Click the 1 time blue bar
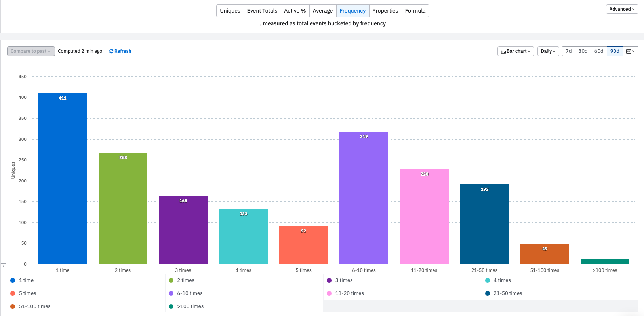The width and height of the screenshot is (644, 316). 62,178
